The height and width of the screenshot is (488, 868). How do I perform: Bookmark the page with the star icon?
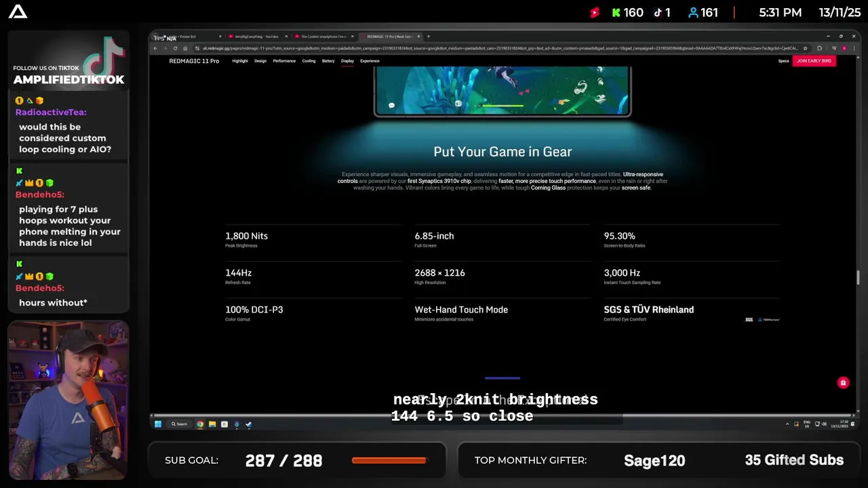pyautogui.click(x=805, y=48)
